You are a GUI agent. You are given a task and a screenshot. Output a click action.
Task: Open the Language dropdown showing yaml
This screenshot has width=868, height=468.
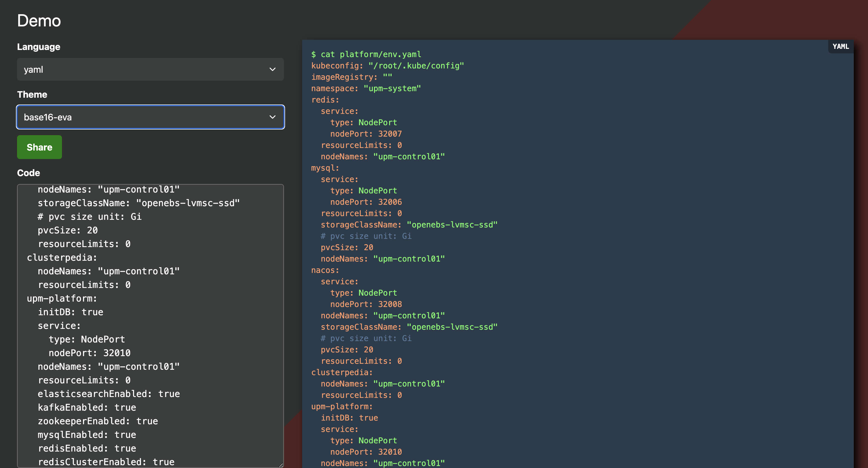pyautogui.click(x=150, y=69)
